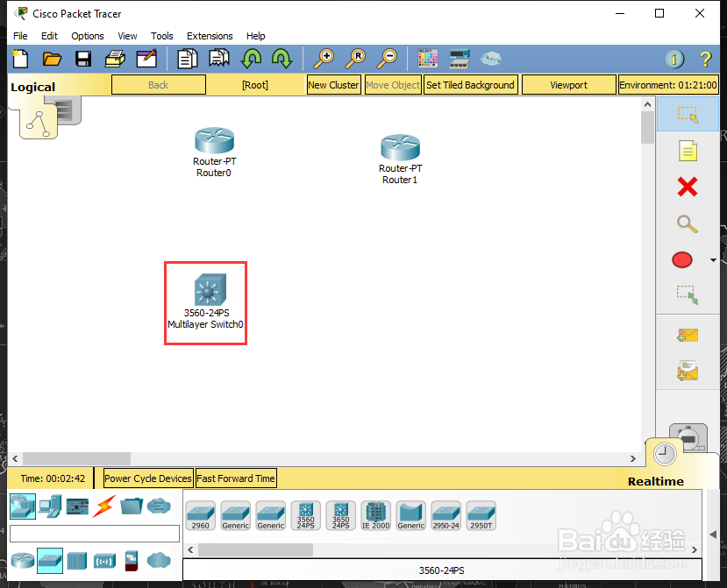Open the custom devices dialog icon
This screenshot has width=727, height=588.
460,59
